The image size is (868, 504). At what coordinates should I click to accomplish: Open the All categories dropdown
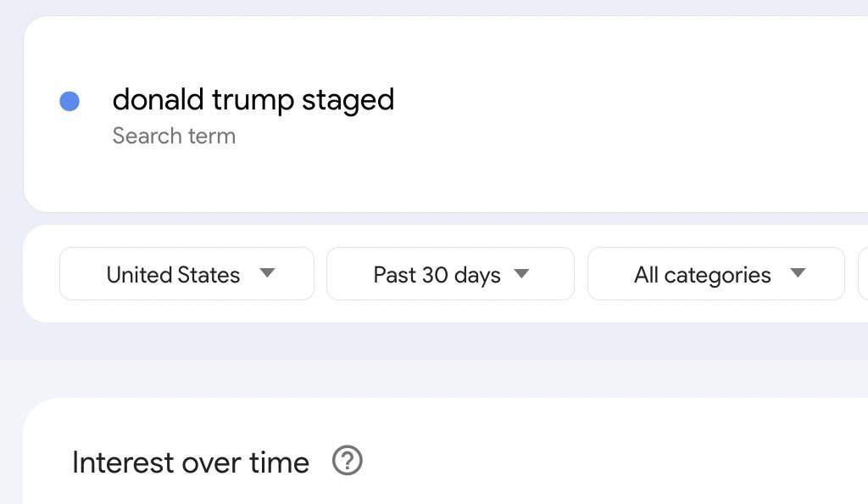coord(715,274)
